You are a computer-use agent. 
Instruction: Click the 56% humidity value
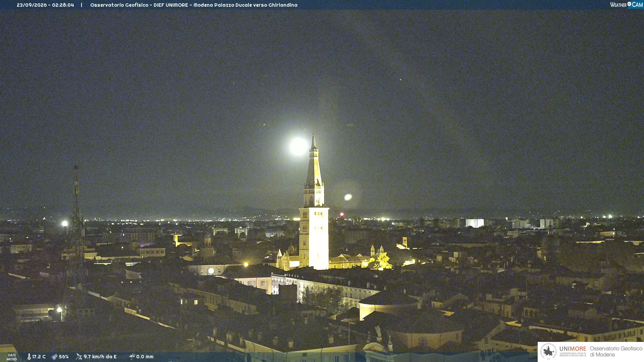(64, 357)
